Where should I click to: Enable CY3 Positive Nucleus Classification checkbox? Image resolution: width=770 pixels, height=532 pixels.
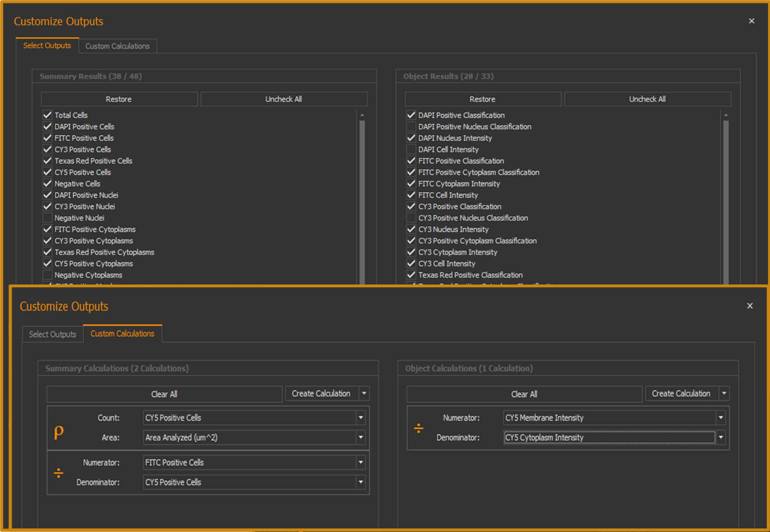[411, 218]
